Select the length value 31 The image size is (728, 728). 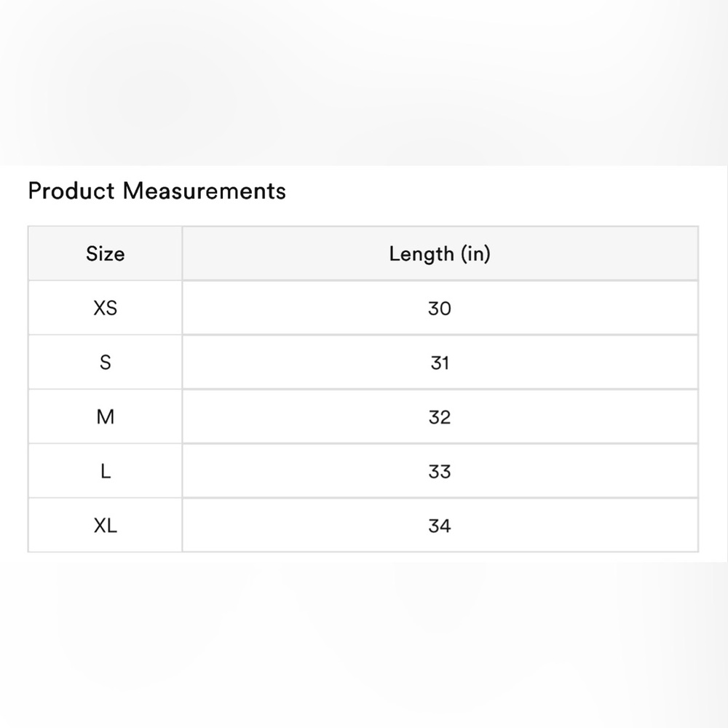point(440,363)
